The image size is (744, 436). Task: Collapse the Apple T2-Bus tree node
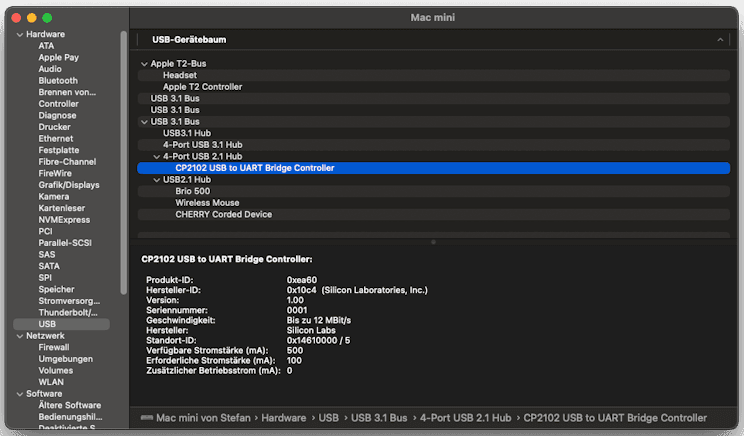click(x=144, y=64)
